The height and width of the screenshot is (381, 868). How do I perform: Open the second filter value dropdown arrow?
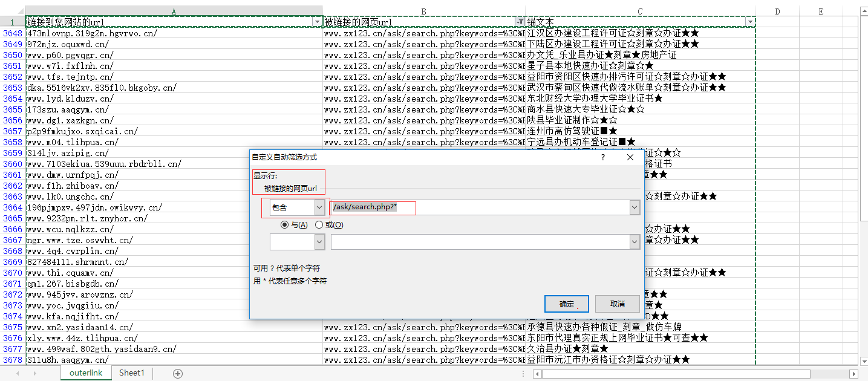tap(634, 242)
